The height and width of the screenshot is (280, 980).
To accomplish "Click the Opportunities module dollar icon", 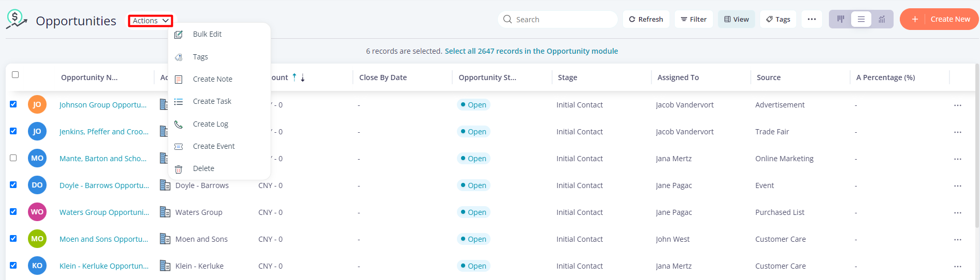I will point(16,19).
